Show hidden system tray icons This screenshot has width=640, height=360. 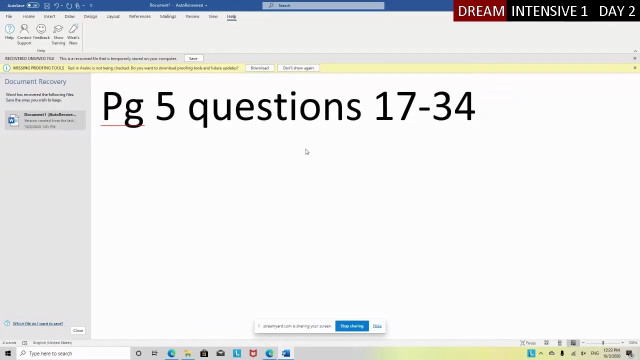[541, 353]
